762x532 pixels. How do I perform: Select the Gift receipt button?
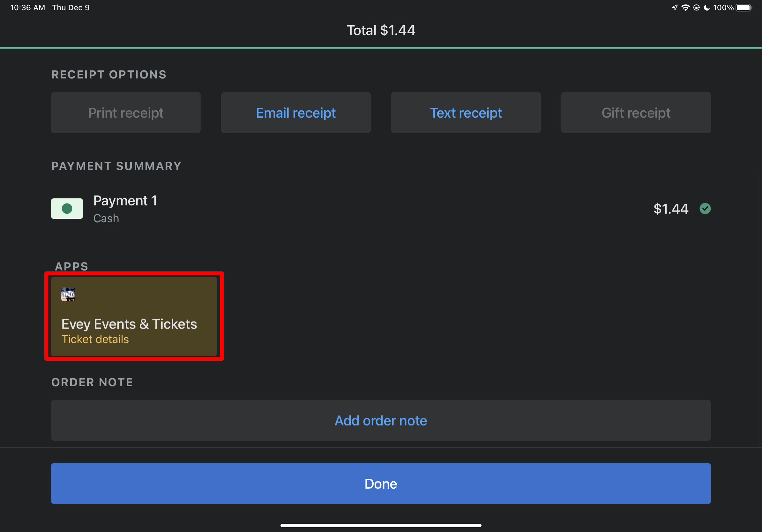point(636,113)
